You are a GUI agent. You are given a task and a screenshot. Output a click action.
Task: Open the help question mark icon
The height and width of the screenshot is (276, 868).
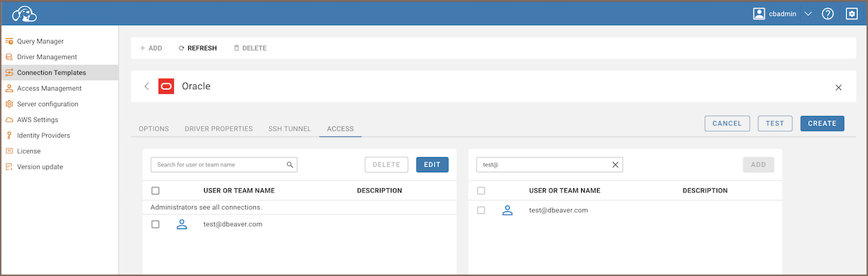click(x=828, y=14)
